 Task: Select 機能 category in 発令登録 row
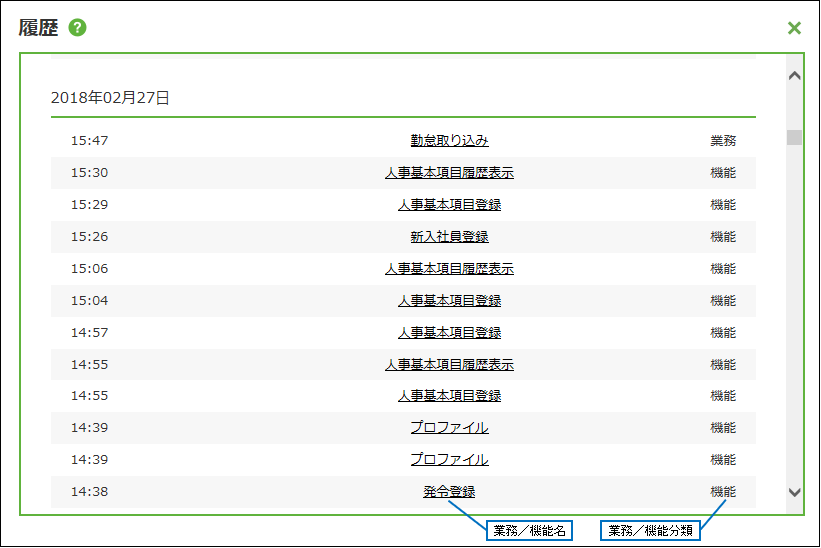pos(723,491)
